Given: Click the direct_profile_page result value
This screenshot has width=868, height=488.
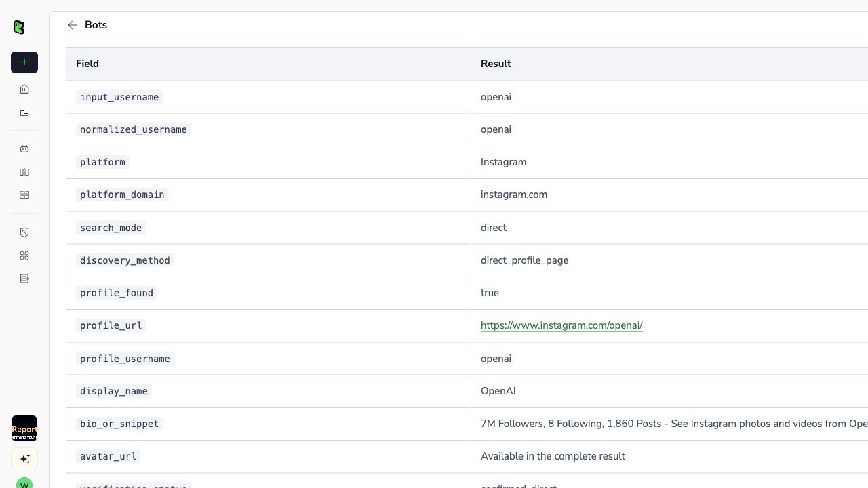Looking at the screenshot, I should (x=525, y=260).
